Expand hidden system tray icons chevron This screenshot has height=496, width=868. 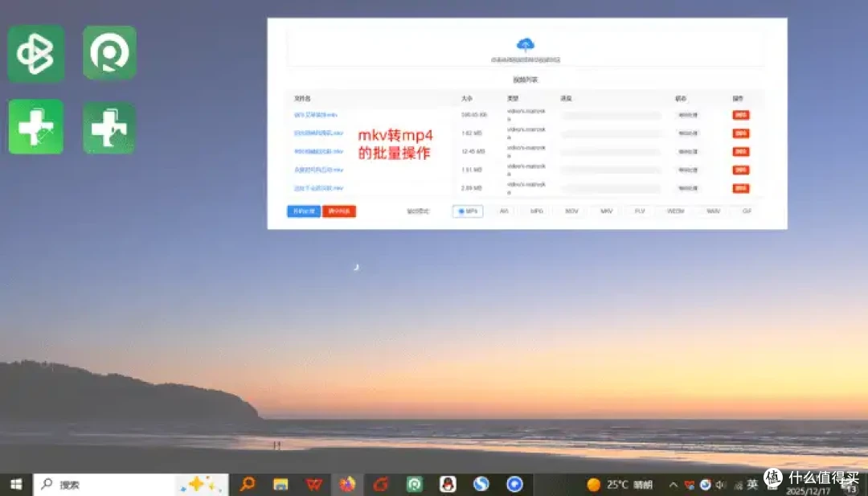point(674,485)
